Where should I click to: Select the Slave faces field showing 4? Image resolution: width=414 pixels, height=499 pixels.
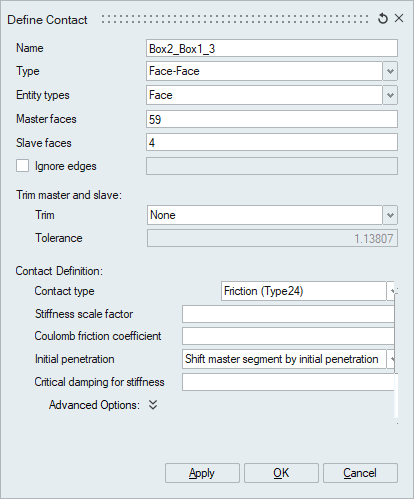click(x=272, y=142)
